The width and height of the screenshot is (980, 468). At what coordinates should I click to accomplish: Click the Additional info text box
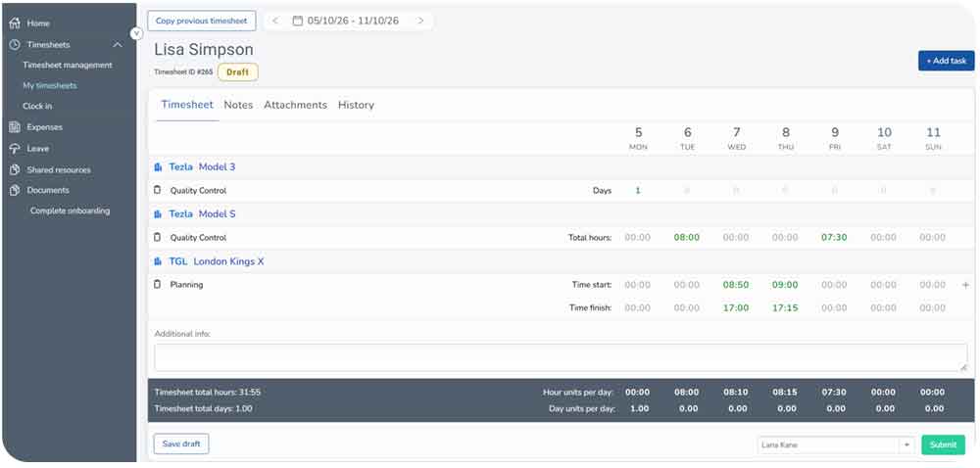coord(561,357)
